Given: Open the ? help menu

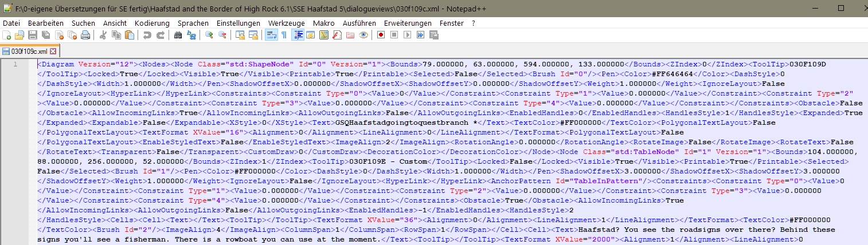Looking at the screenshot, I should (x=473, y=23).
